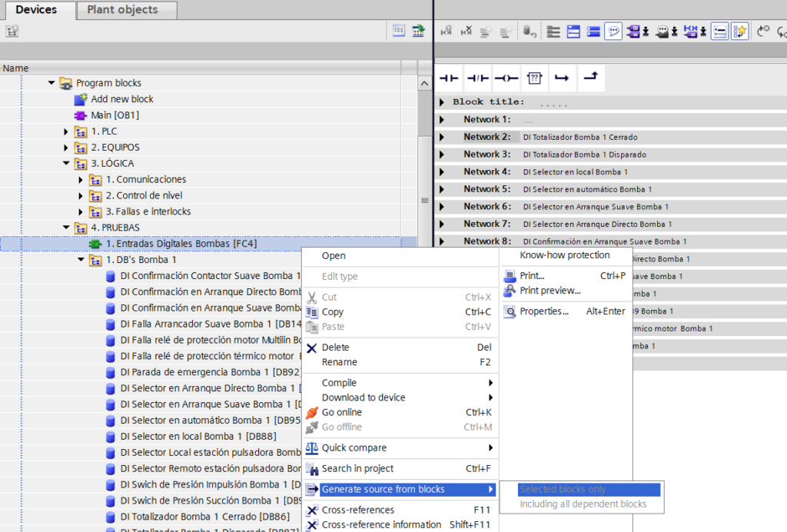The height and width of the screenshot is (532, 787).
Task: Click the close branch icon
Action: (x=590, y=77)
